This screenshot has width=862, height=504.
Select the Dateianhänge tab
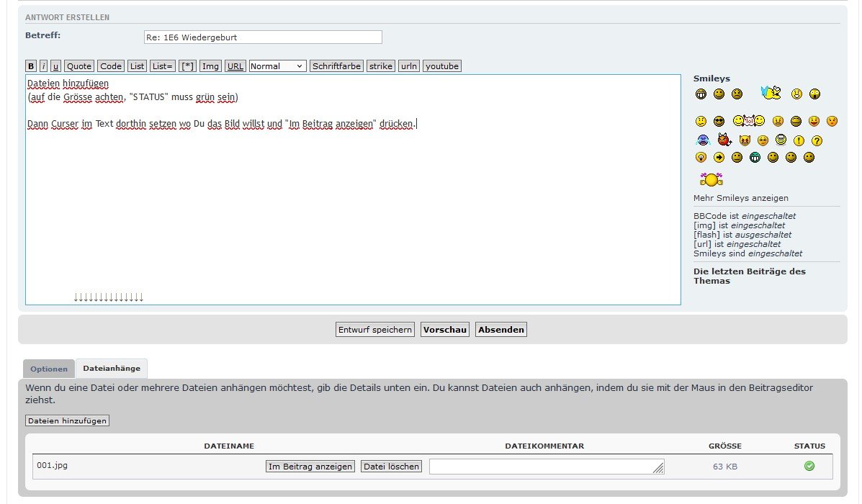[x=112, y=368]
